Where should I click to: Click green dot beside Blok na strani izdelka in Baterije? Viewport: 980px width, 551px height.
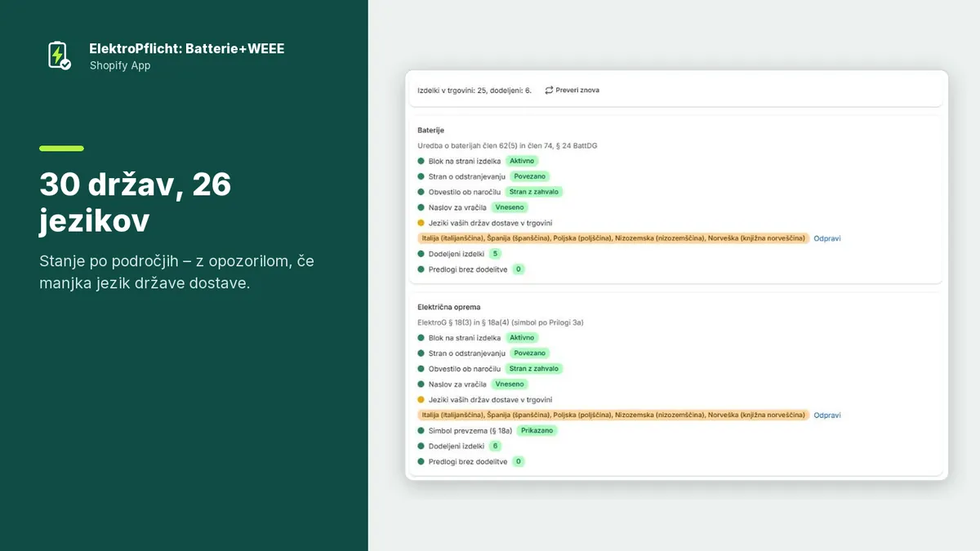[421, 162]
